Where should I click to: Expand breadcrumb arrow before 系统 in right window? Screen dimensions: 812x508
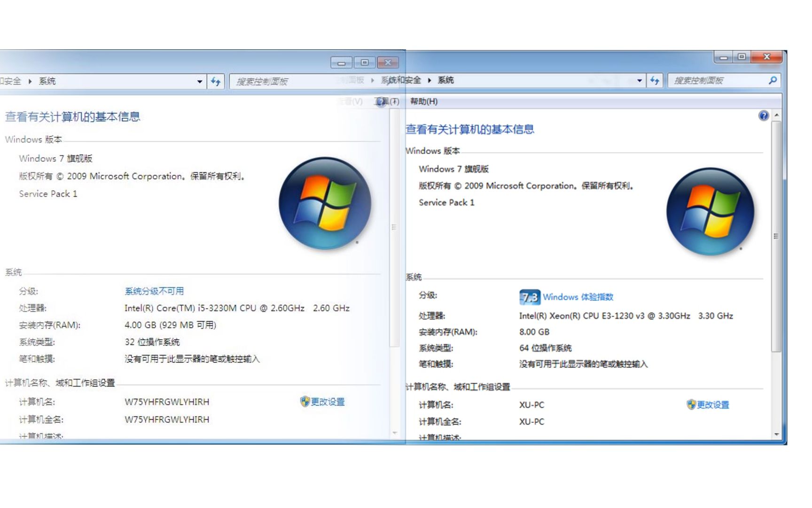[x=429, y=80]
